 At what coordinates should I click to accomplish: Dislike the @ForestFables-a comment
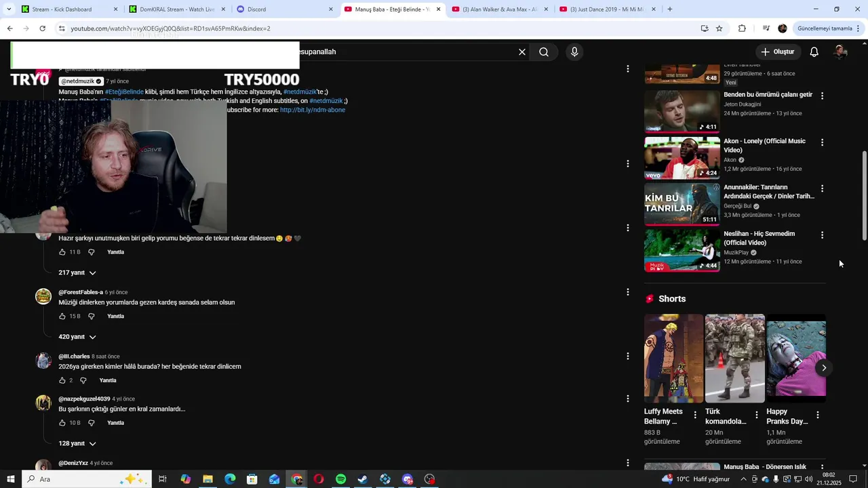click(x=92, y=317)
